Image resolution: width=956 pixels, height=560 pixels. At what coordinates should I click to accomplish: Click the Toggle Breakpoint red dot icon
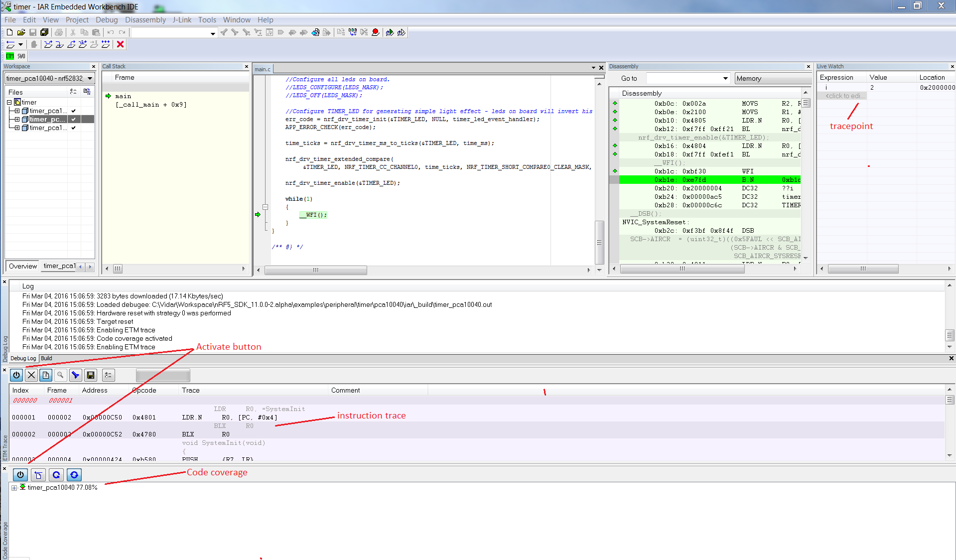click(376, 32)
